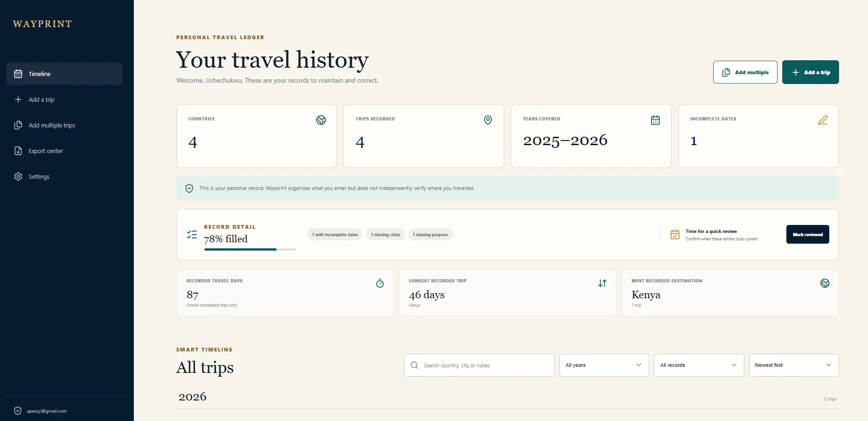Open the All years dropdown
The height and width of the screenshot is (421, 868).
point(604,365)
